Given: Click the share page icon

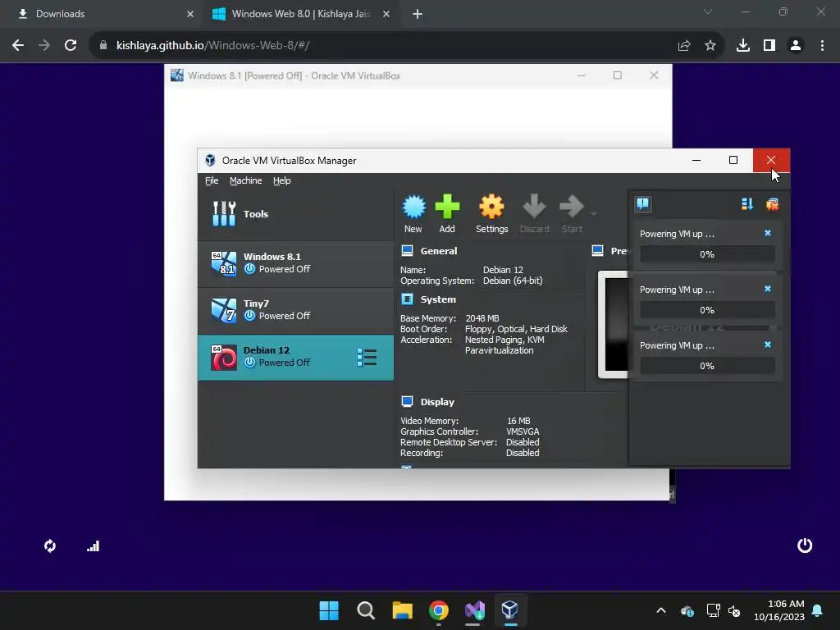Looking at the screenshot, I should coord(684,46).
